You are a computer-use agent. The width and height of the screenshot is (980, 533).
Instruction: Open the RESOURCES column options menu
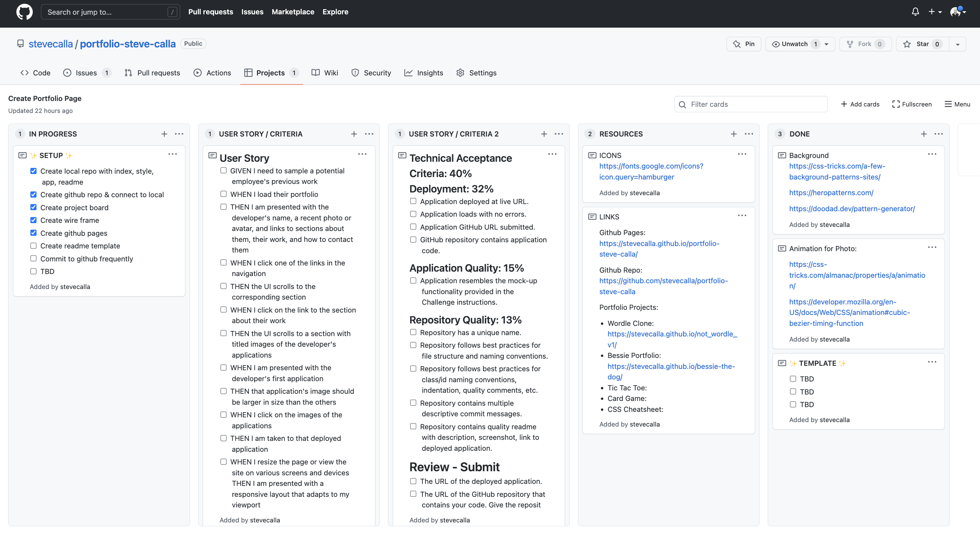(x=749, y=133)
